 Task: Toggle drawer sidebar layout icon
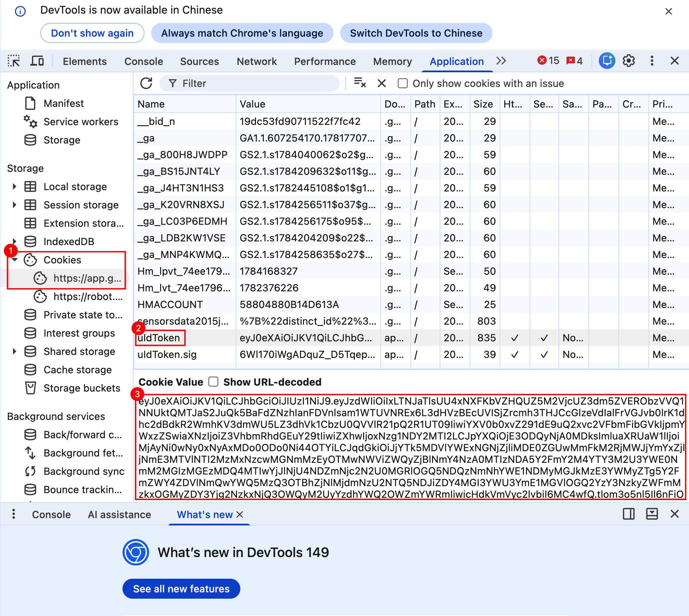tap(628, 514)
